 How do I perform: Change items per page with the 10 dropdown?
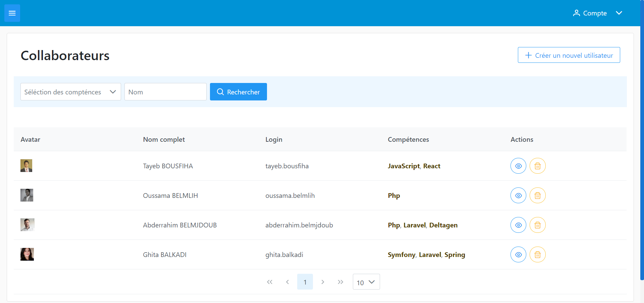pos(366,282)
